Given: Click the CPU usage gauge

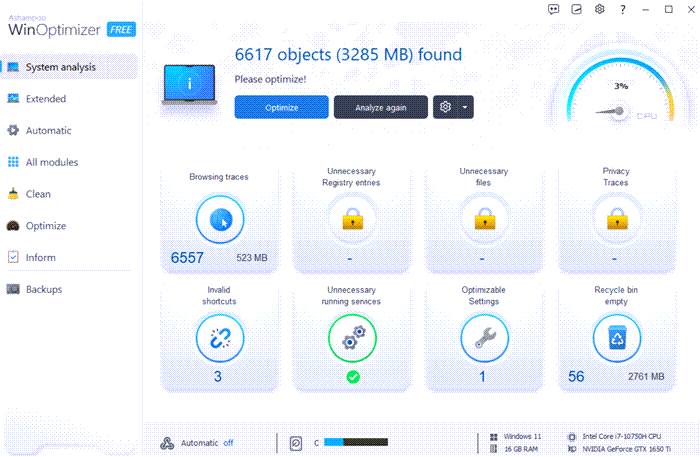Looking at the screenshot, I should click(621, 91).
